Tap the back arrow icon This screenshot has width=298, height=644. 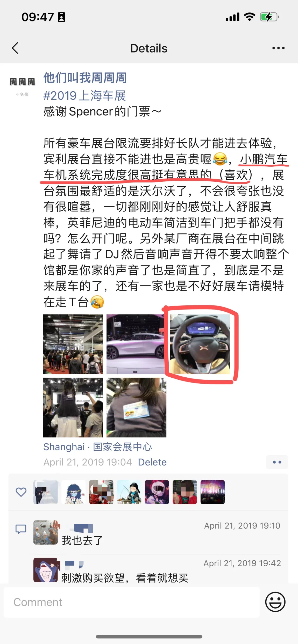point(15,48)
